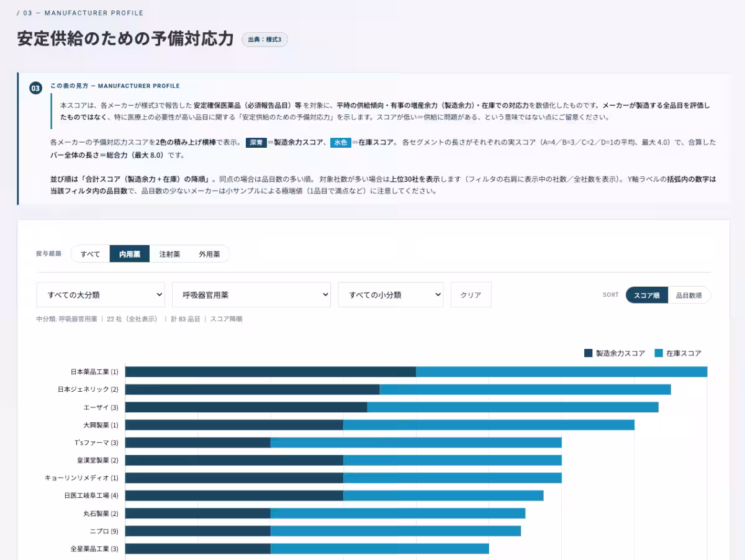Open the すべての大分類 dropdown

[101, 295]
